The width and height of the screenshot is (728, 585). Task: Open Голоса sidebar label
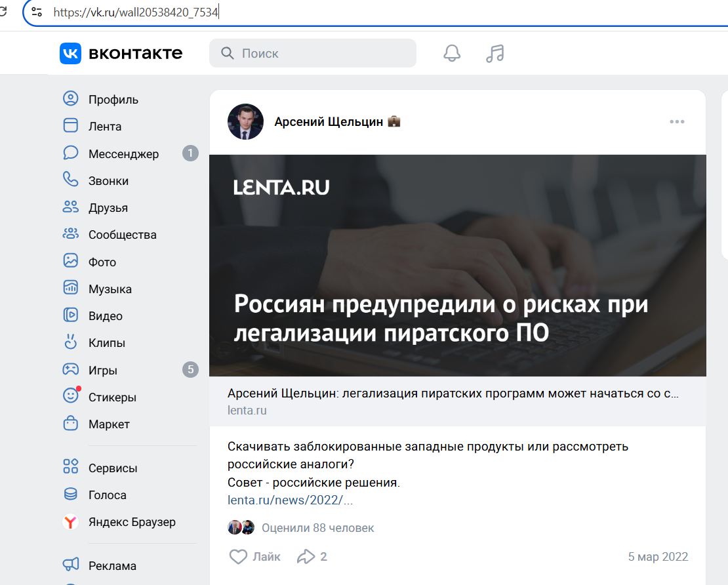click(108, 495)
